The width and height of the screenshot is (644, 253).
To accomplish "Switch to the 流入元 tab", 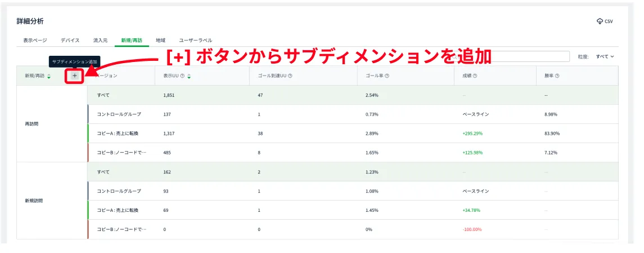I will [x=101, y=41].
